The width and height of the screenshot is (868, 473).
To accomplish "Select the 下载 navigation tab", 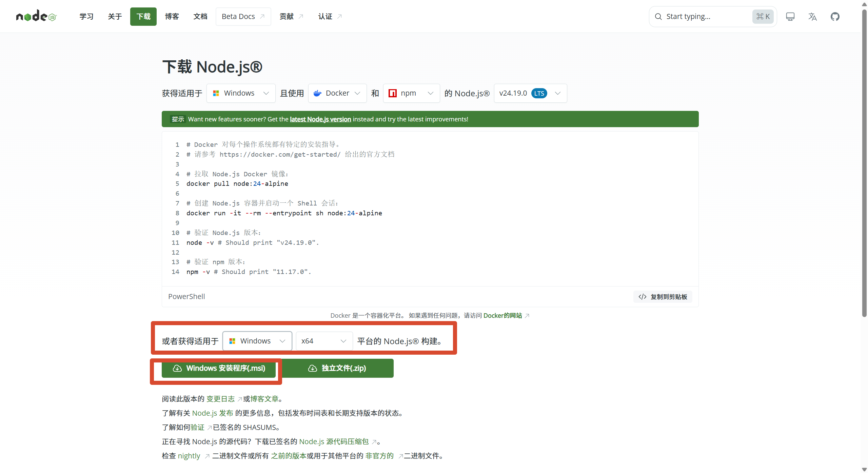I will coord(143,17).
